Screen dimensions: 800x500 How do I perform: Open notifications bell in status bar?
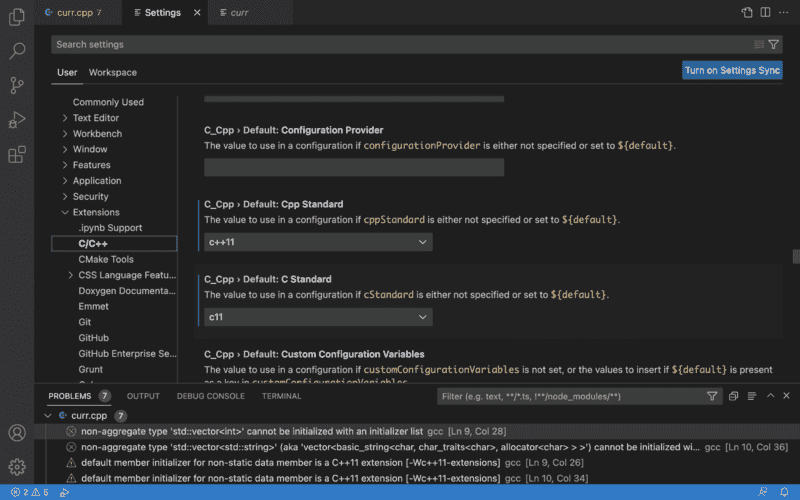point(784,492)
